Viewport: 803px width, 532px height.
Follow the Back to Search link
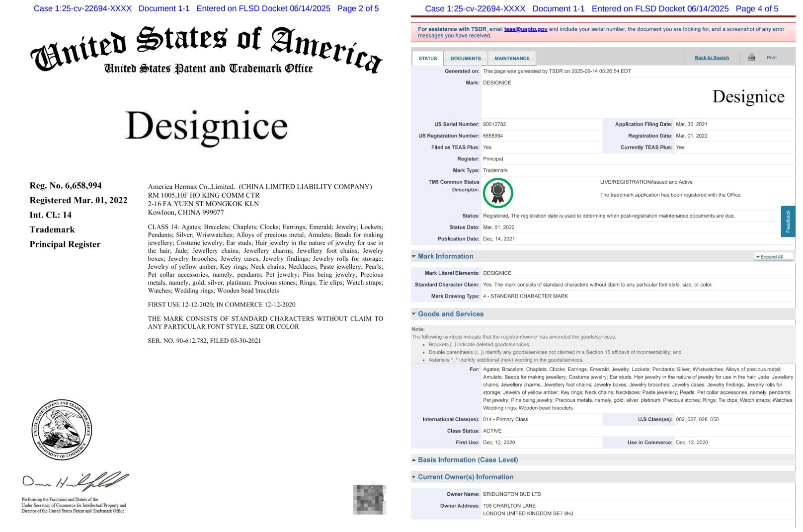click(711, 58)
